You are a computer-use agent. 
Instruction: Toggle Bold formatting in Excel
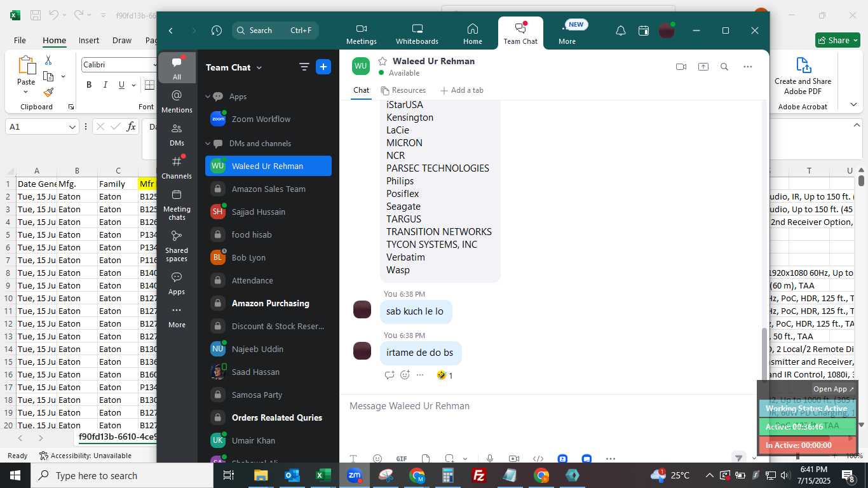pos(89,85)
